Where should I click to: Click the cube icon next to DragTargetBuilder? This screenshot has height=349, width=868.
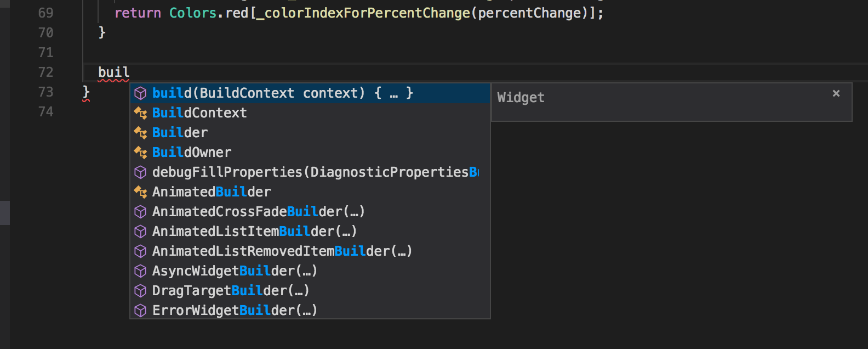pos(140,290)
